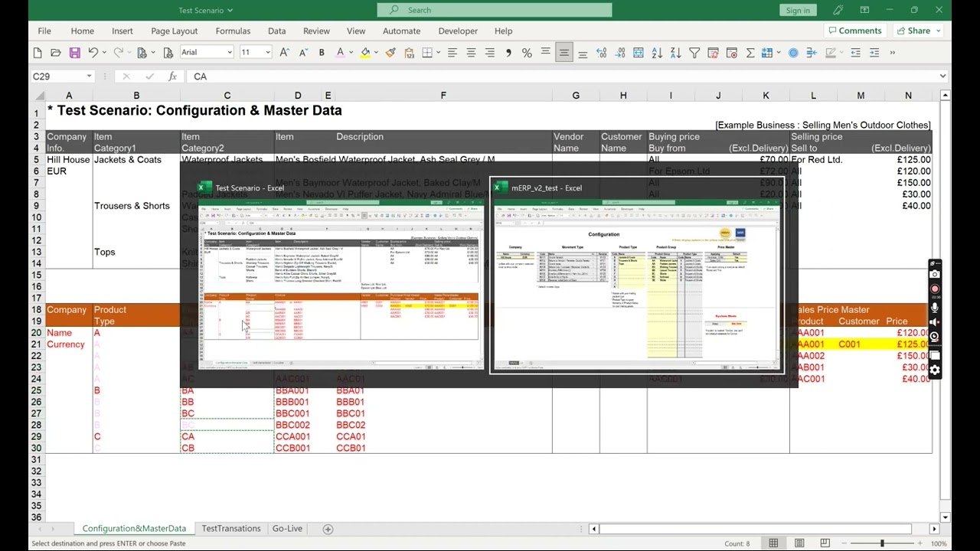Click the blue circle shape icon

[793, 53]
